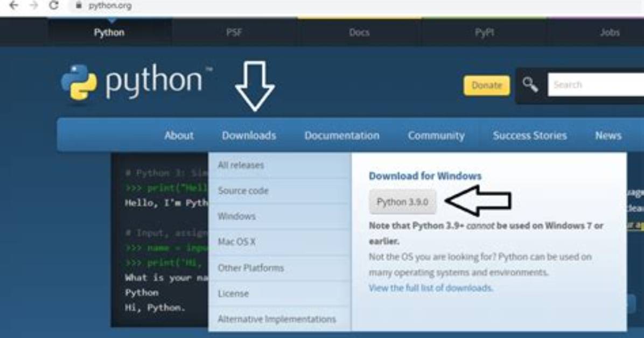This screenshot has width=644, height=338.
Task: Click the padlock site security icon
Action: click(79, 5)
